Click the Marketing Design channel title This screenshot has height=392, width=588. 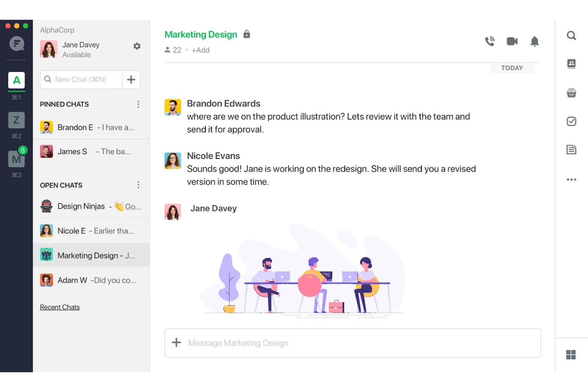(x=201, y=35)
